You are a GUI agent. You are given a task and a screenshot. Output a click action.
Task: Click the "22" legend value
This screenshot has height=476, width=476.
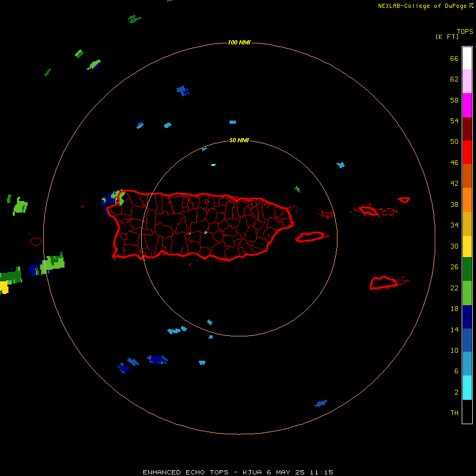(454, 288)
